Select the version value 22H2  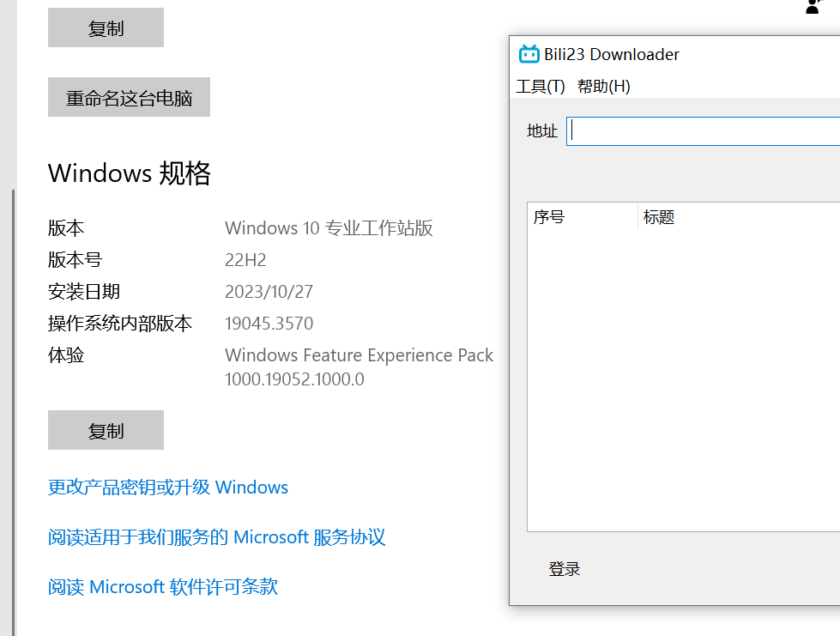click(x=245, y=260)
